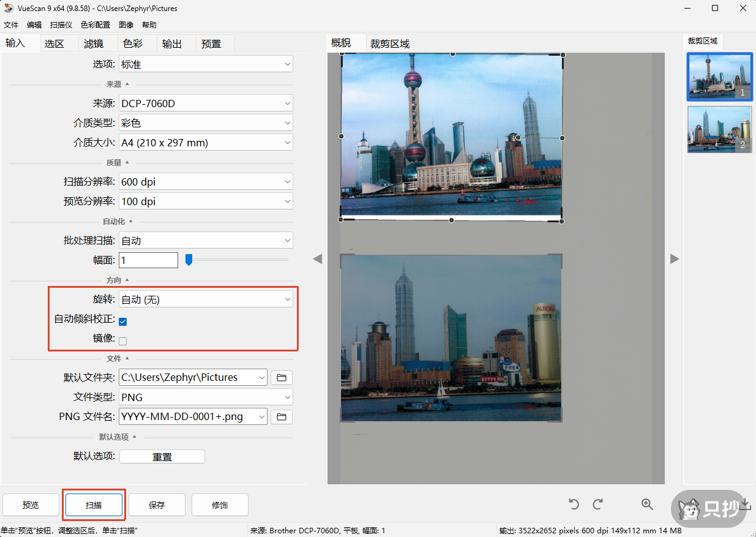Open folder browser next to PNG 文件名

(282, 417)
